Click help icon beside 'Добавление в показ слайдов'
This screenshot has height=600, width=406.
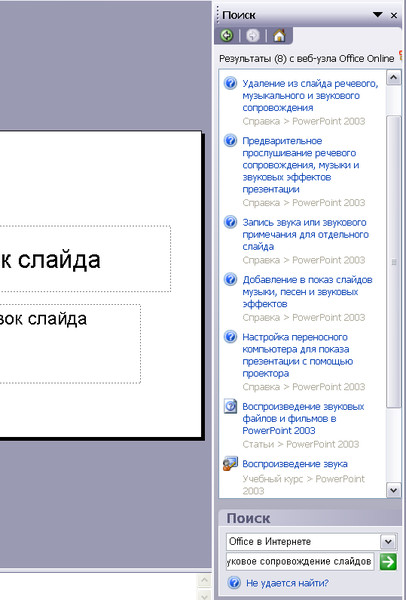click(230, 279)
